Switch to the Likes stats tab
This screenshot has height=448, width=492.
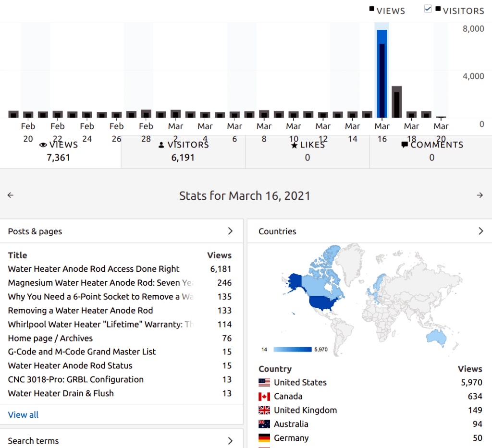[x=307, y=151]
